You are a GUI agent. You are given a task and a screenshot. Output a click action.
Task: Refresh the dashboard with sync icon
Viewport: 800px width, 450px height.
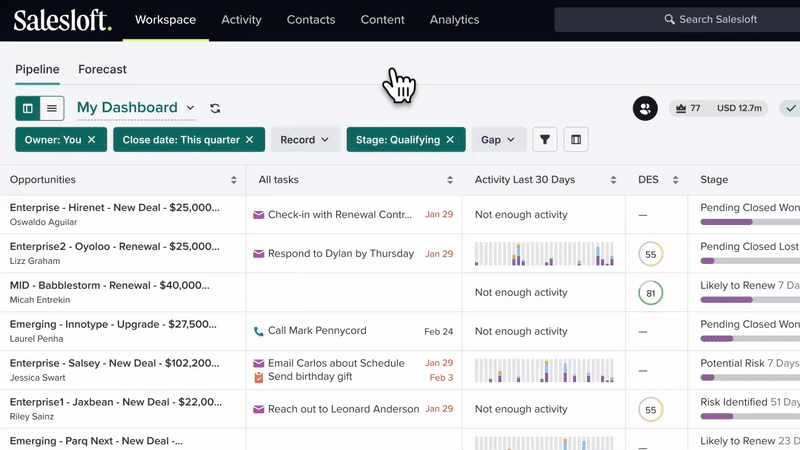click(x=215, y=108)
